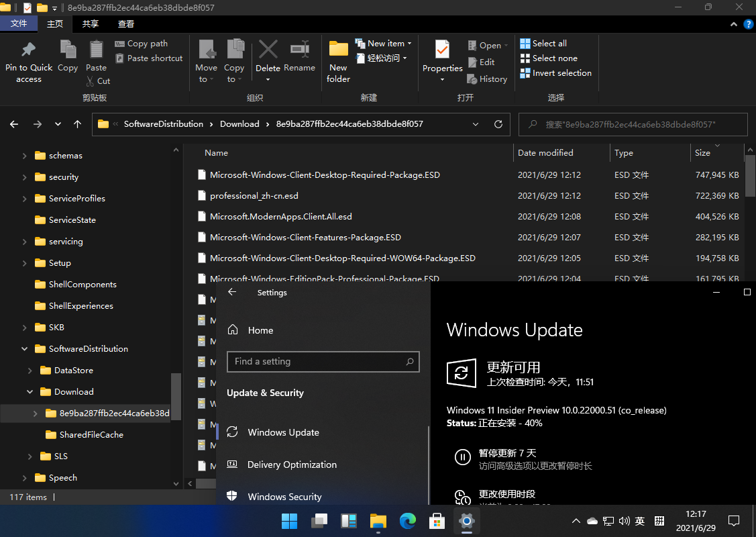This screenshot has height=537, width=756.
Task: Open Explorer help icon
Action: coord(749,24)
